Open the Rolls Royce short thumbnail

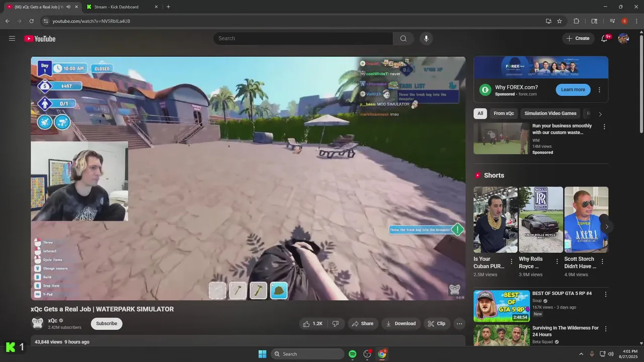[541, 220]
